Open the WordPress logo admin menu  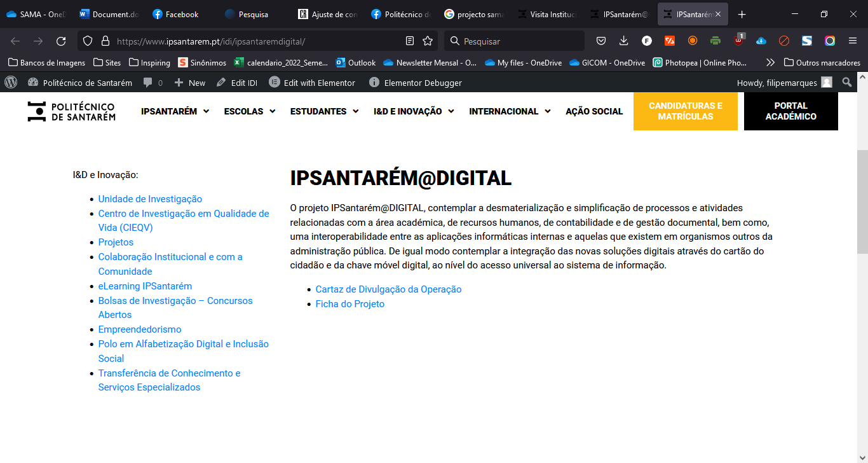tap(11, 82)
